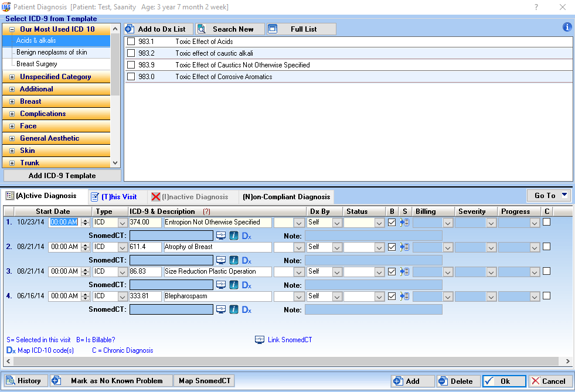The height and width of the screenshot is (392, 575).
Task: Click template list scrollbar down arrow
Action: tap(115, 163)
